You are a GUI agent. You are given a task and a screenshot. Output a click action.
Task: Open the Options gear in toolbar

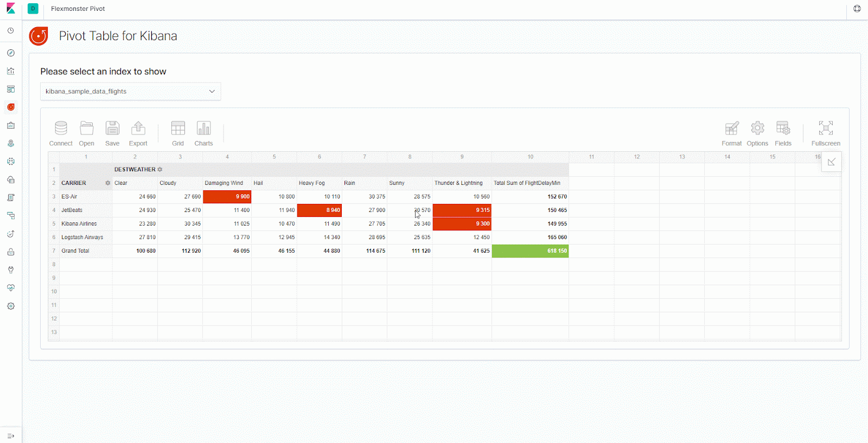[x=757, y=133]
